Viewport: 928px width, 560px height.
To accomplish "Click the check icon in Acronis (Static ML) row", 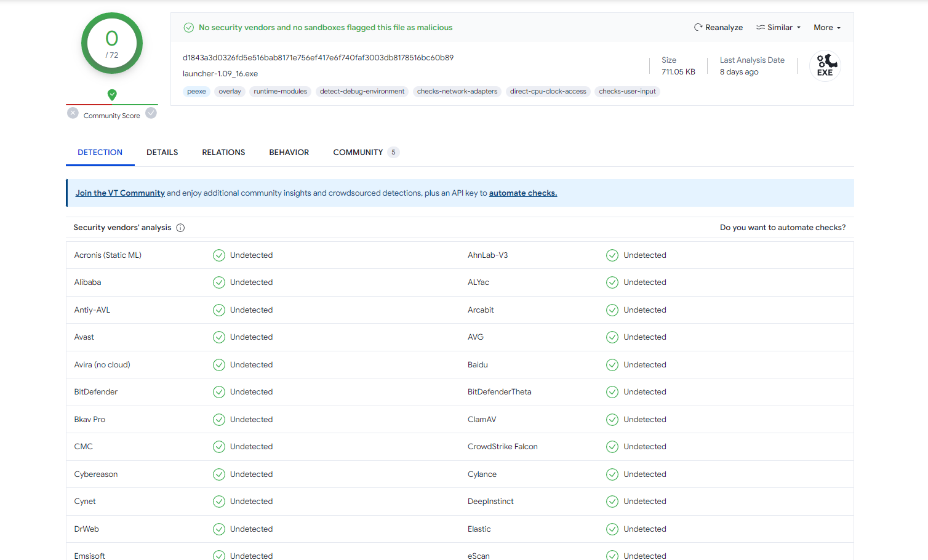I will click(x=219, y=255).
